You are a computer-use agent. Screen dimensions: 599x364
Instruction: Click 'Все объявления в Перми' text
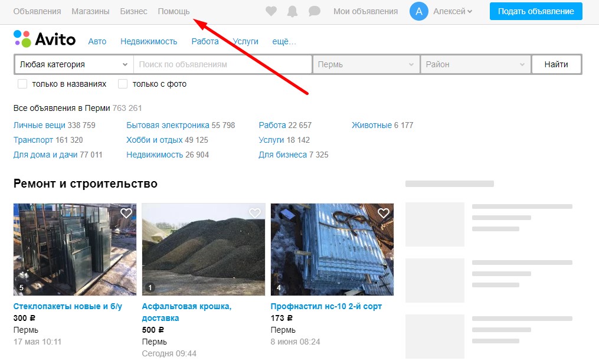[x=61, y=108]
